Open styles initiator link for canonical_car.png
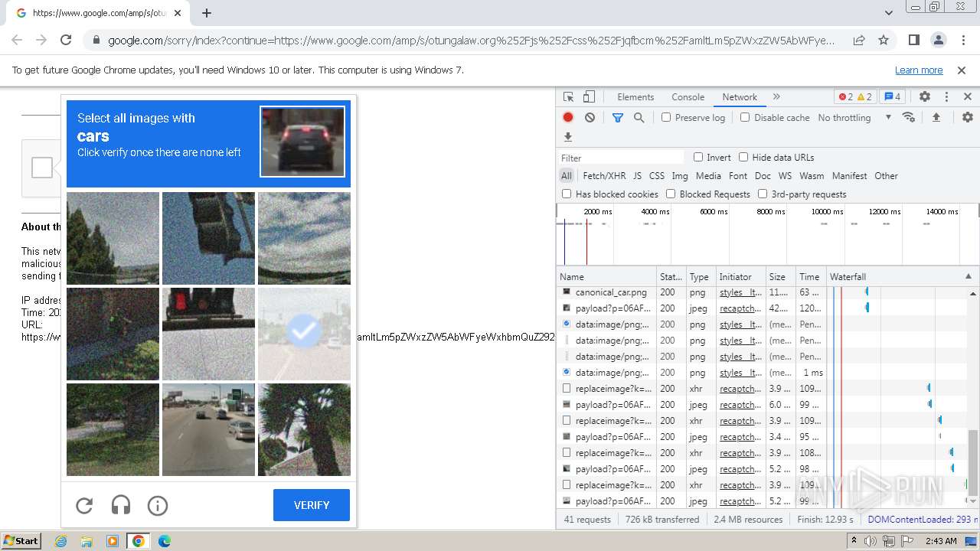 click(x=740, y=292)
